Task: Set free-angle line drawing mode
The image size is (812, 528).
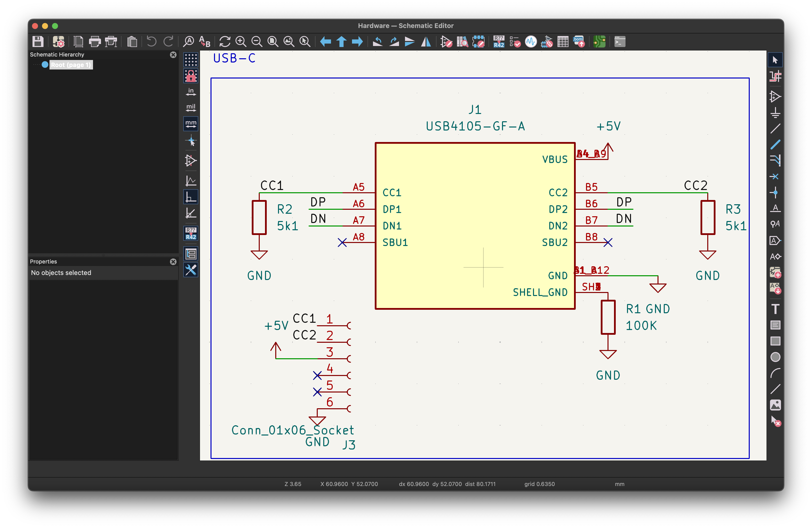Action: [191, 181]
